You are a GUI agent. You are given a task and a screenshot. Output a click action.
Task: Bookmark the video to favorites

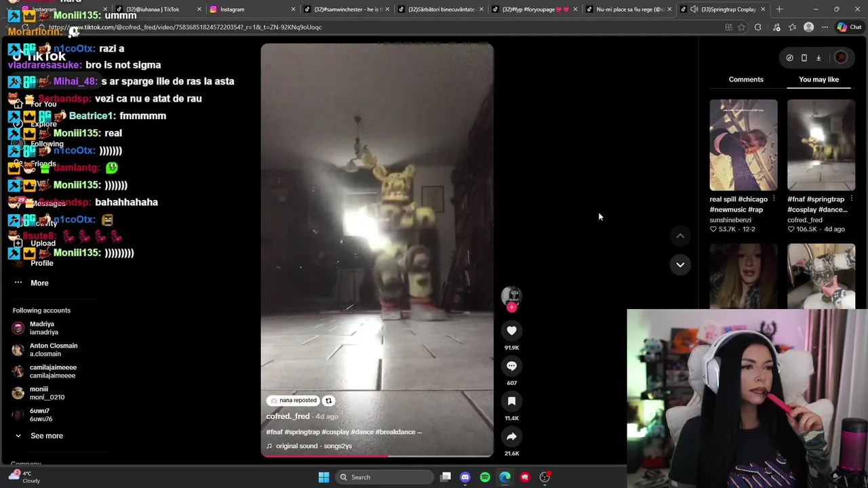coord(511,401)
